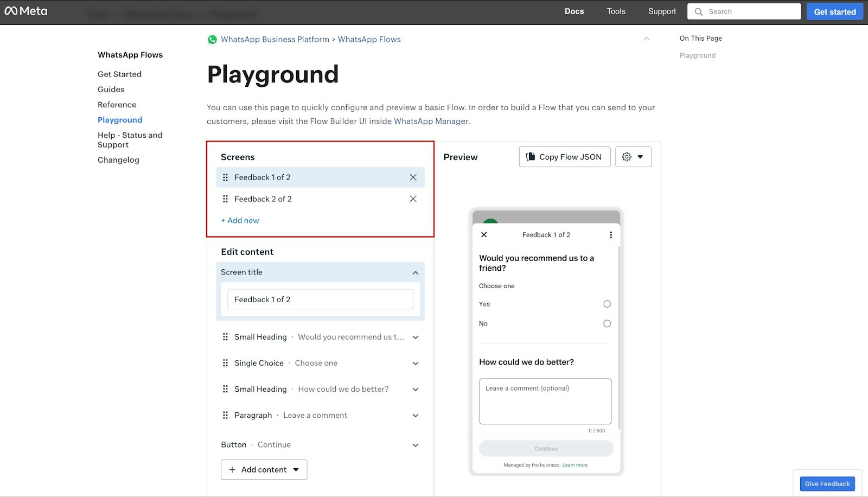The image size is (868, 497).
Task: Click WhatsApp Flows sidebar heading
Action: click(x=130, y=55)
